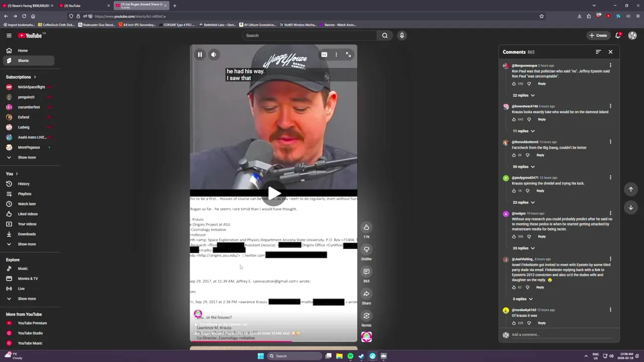Open NASASpaceflight subscription channel
Viewport: 644px width, 362px height.
coord(29,87)
